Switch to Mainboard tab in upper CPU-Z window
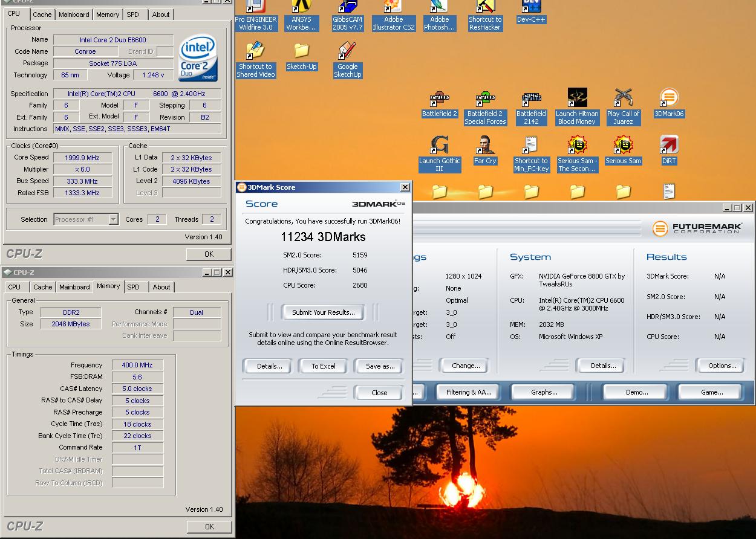 (x=74, y=15)
